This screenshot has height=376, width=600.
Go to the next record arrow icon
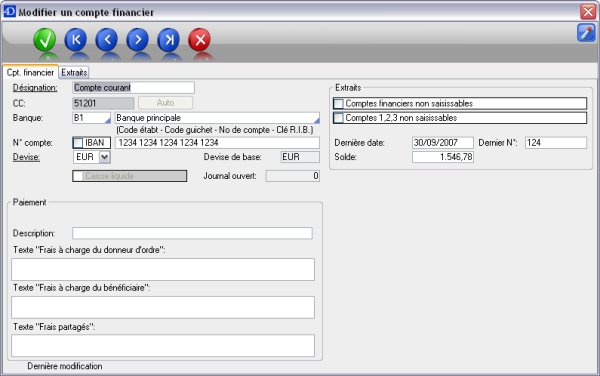(137, 40)
